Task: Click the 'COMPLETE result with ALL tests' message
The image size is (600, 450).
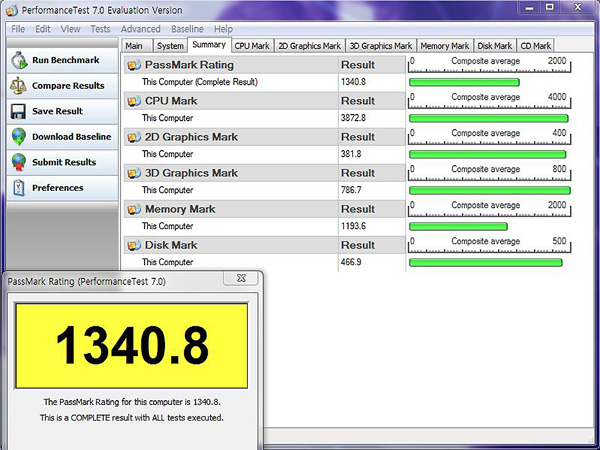Action: [x=132, y=417]
